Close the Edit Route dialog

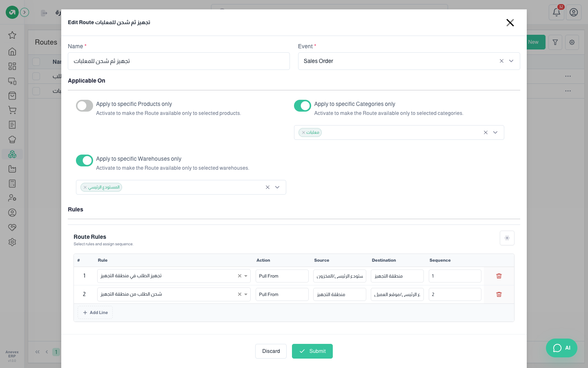(510, 22)
